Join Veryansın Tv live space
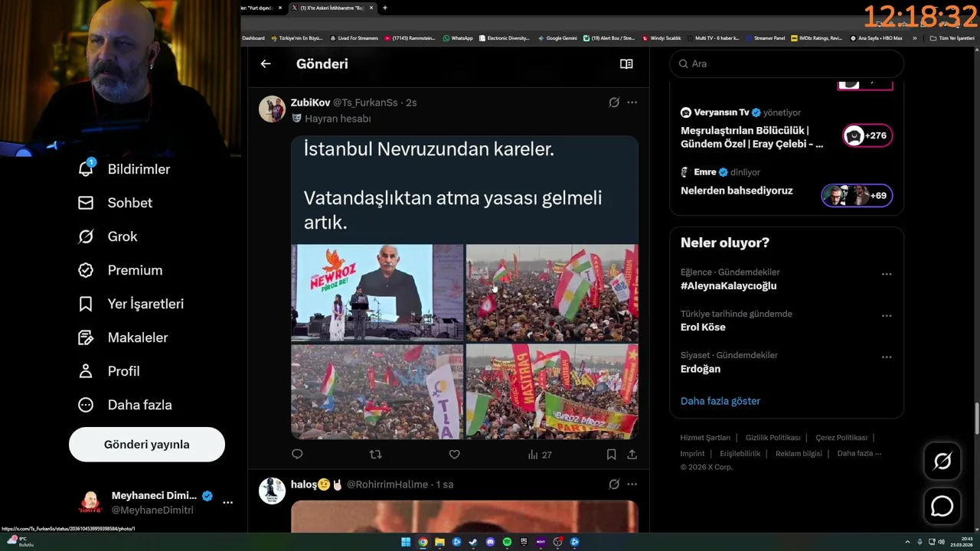Viewport: 980px width, 551px height. pyautogui.click(x=752, y=136)
